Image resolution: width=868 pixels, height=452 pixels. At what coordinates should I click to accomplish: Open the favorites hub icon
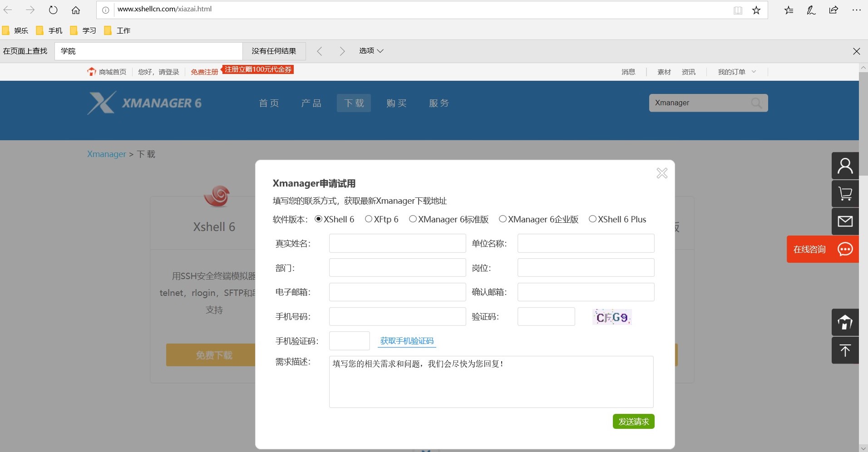(789, 10)
